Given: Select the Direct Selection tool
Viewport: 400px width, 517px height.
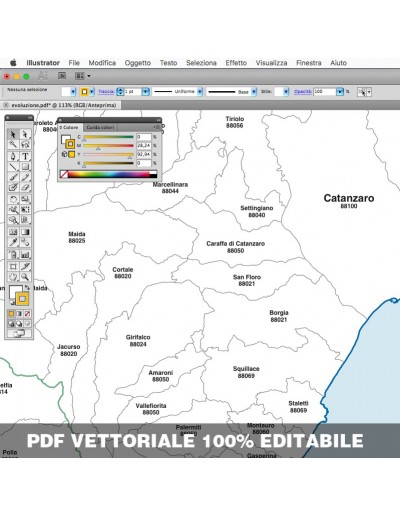Looking at the screenshot, I should [25, 134].
